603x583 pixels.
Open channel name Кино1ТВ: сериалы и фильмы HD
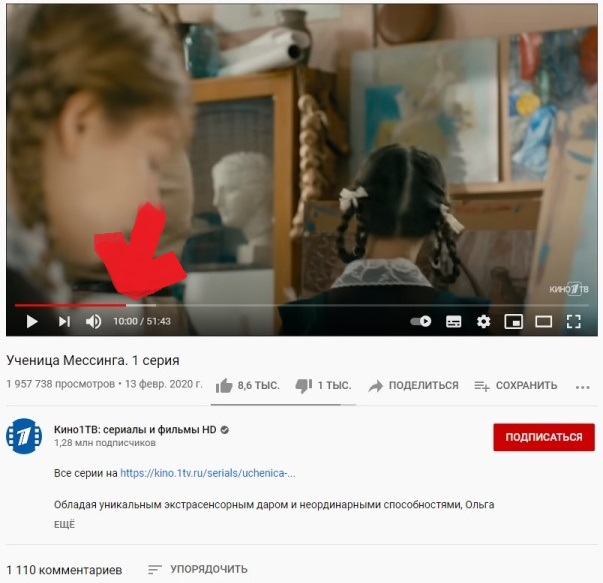(x=135, y=430)
